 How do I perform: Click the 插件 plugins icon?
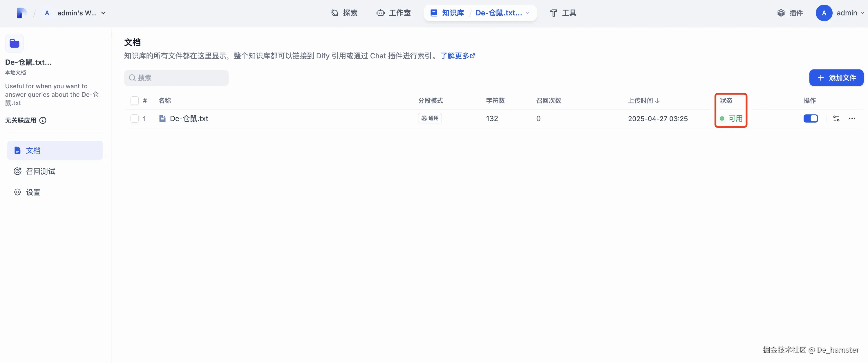pyautogui.click(x=781, y=13)
